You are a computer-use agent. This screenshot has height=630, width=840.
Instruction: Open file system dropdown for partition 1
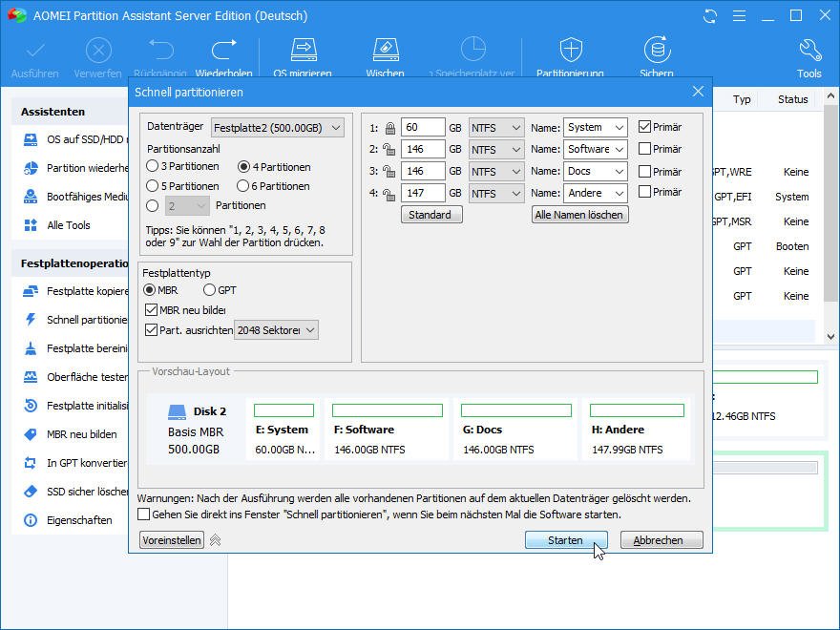pos(496,128)
